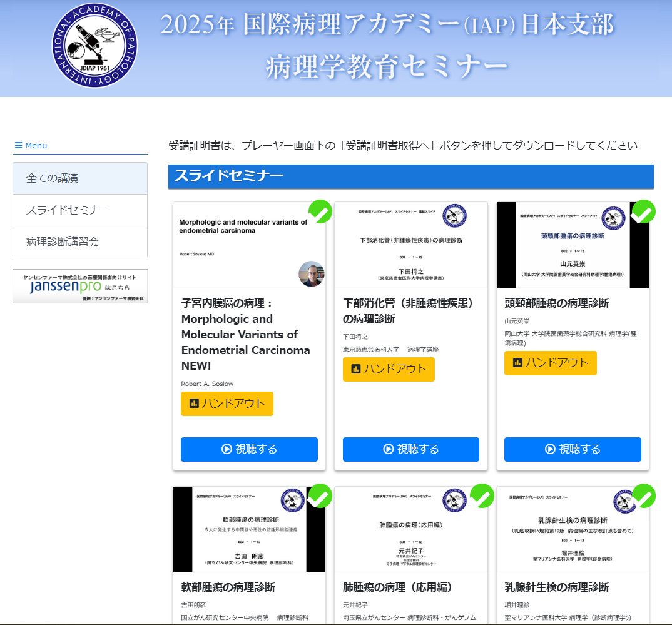Click title 肺腫瘍の病理（応用編）
The image size is (672, 625).
[x=397, y=587]
